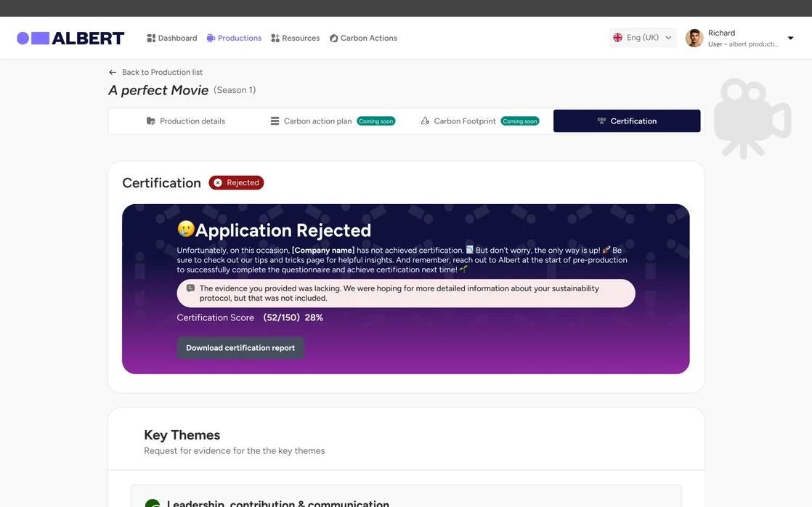The height and width of the screenshot is (507, 812).
Task: Click the UK flag icon
Action: click(x=618, y=37)
